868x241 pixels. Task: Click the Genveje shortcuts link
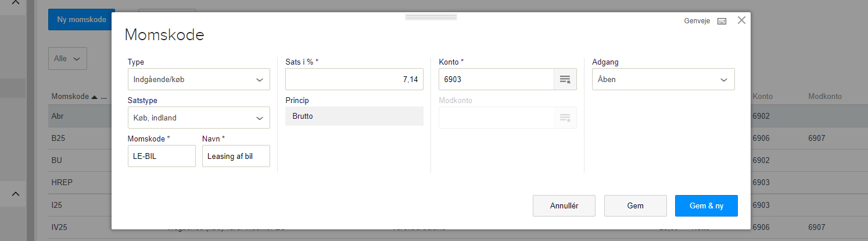pos(697,21)
